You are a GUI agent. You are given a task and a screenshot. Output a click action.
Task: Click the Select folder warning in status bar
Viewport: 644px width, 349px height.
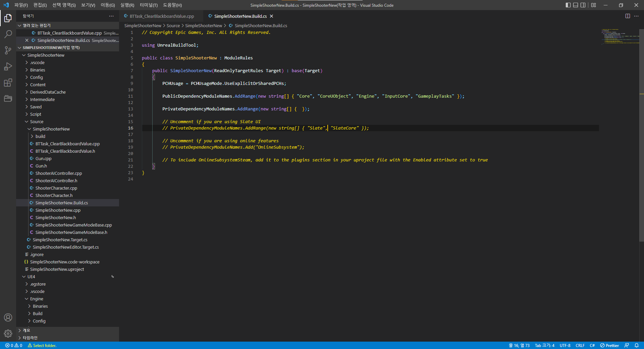[42, 345]
